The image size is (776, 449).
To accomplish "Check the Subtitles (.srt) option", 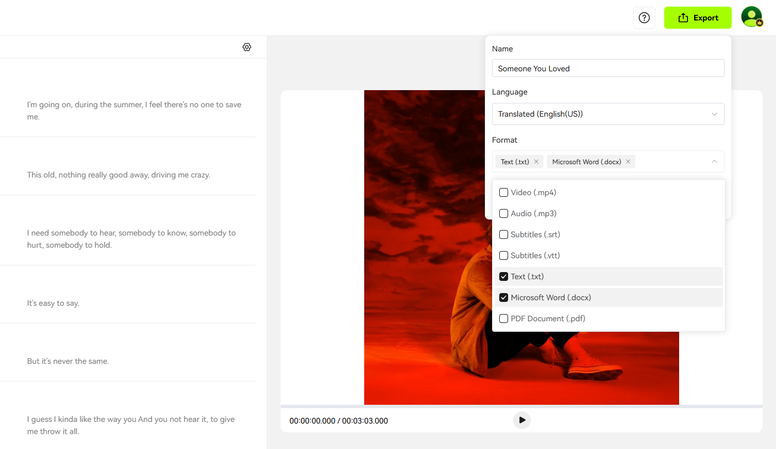I will point(503,235).
